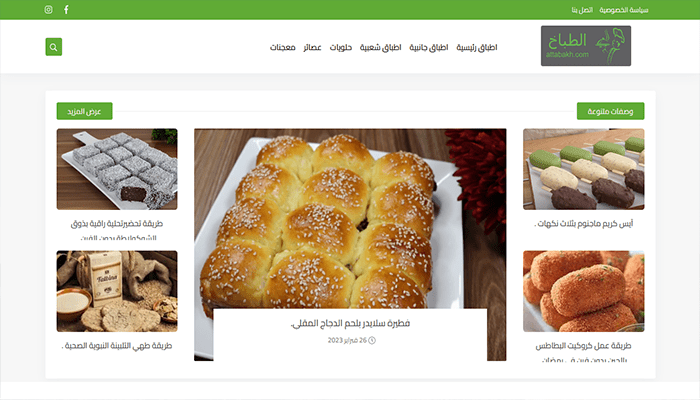Open the Facebook icon in top bar
The image size is (700, 400).
click(66, 9)
